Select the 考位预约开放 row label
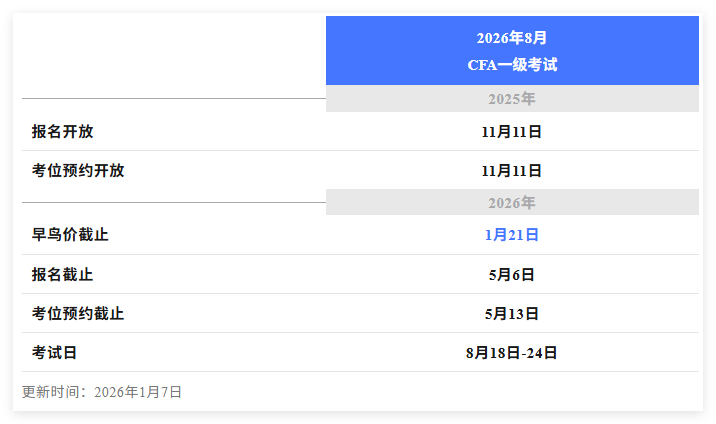 [78, 170]
